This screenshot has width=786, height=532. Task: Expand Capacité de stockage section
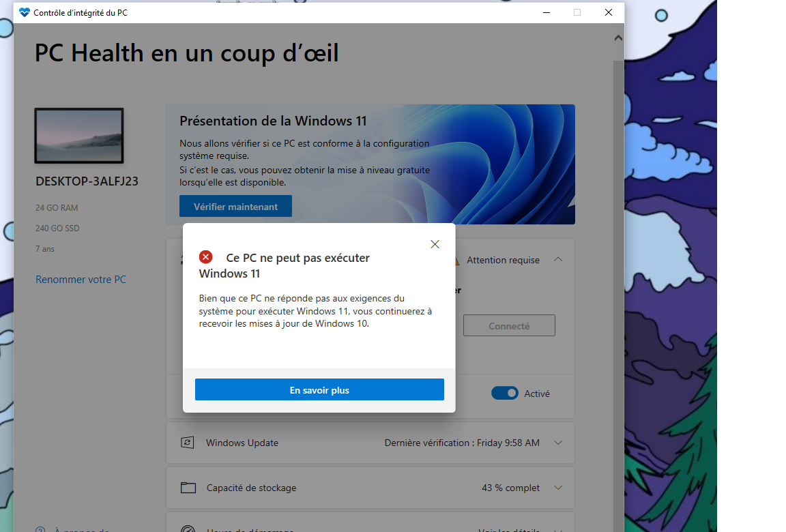tap(558, 488)
